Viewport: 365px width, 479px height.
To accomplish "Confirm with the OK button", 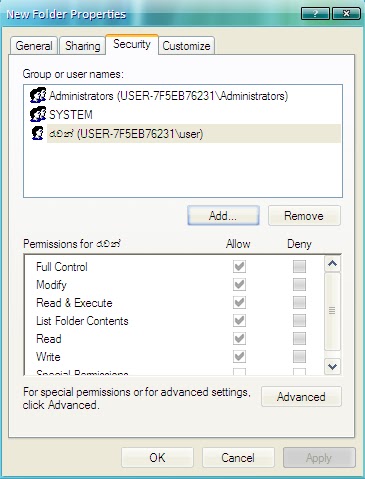I will (157, 458).
